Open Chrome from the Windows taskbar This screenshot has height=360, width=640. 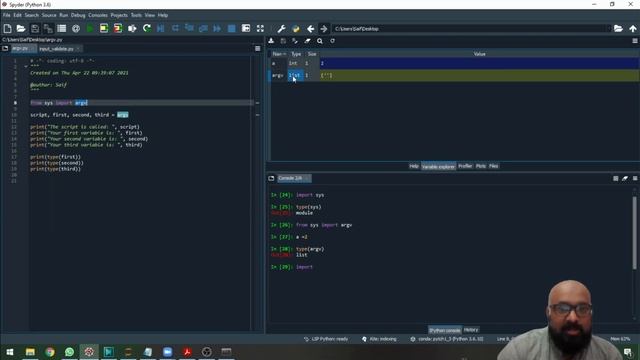coord(50,352)
